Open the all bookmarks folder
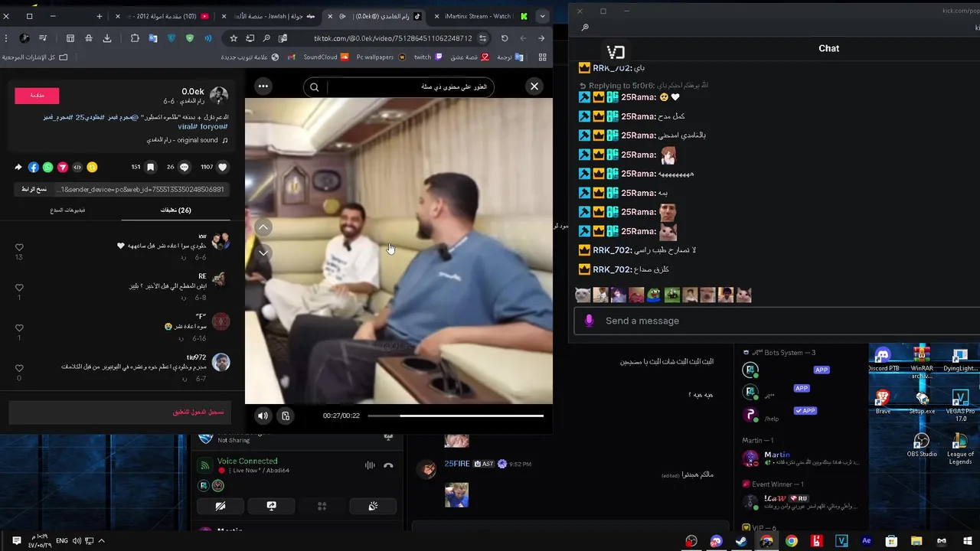Screen dimensions: 980x551 [x=35, y=57]
